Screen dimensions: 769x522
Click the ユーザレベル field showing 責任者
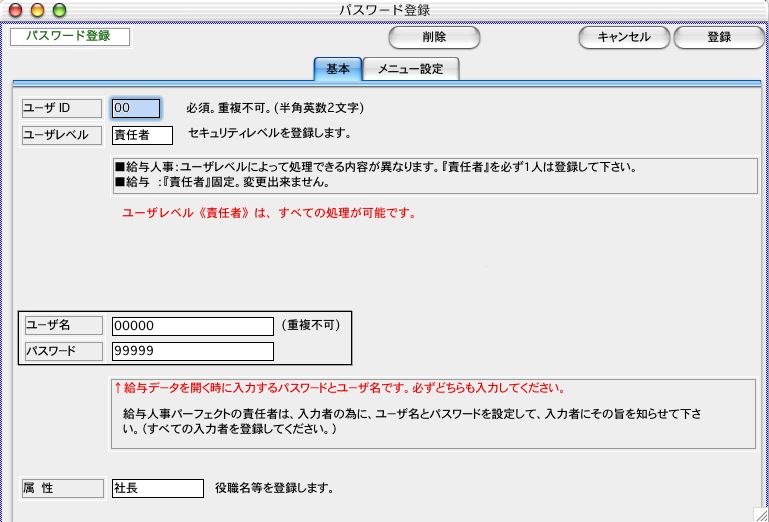coord(142,135)
